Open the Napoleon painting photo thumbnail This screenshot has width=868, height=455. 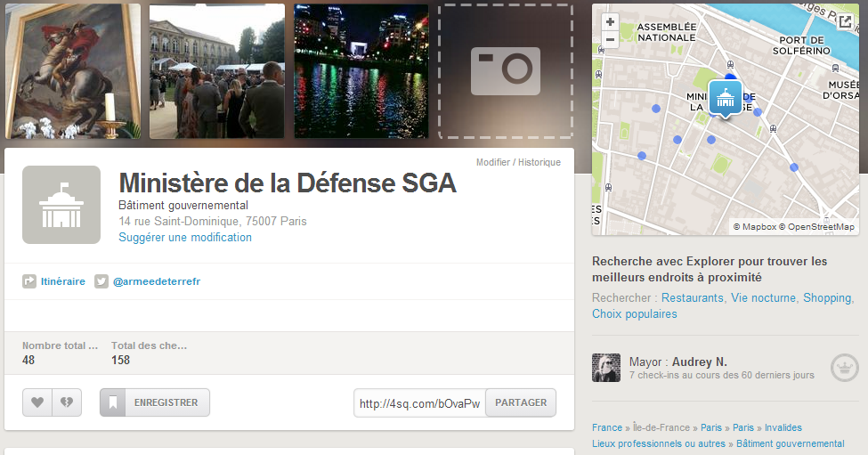(x=72, y=71)
